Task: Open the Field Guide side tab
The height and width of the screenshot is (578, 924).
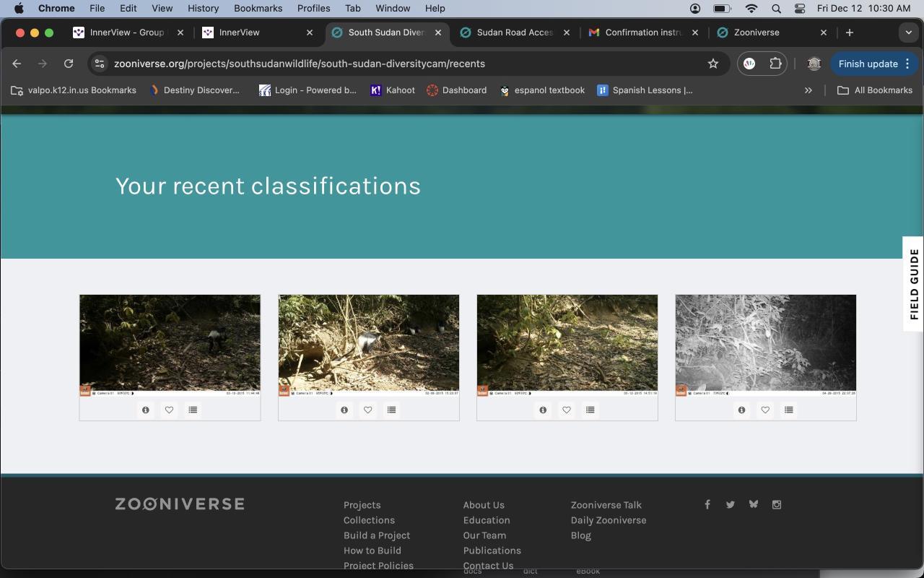Action: (914, 284)
